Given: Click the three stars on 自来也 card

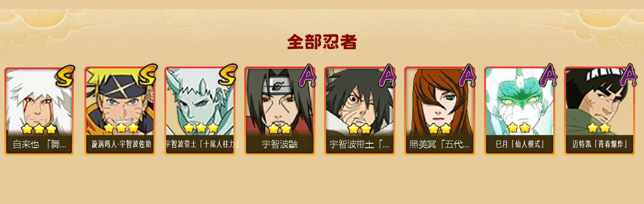Looking at the screenshot, I should pos(39,129).
